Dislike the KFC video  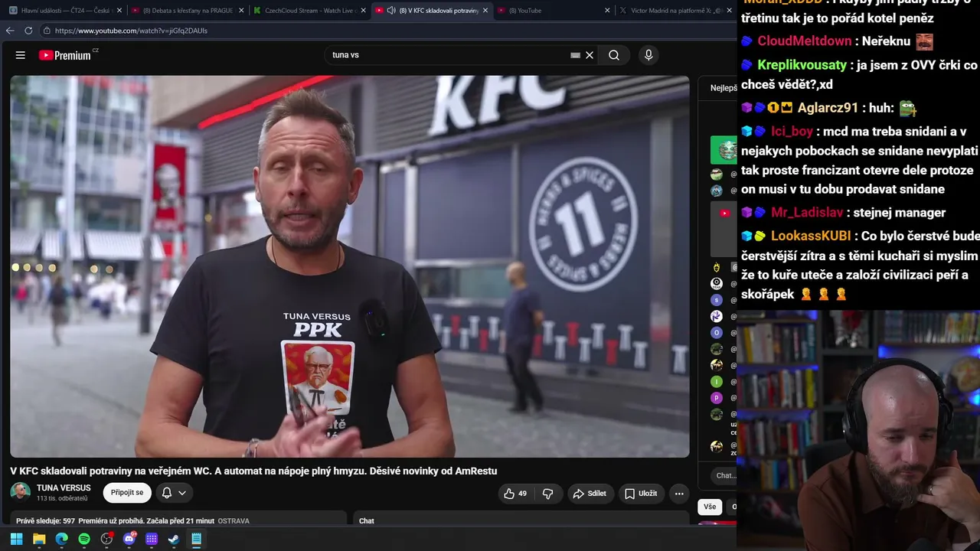click(x=548, y=494)
